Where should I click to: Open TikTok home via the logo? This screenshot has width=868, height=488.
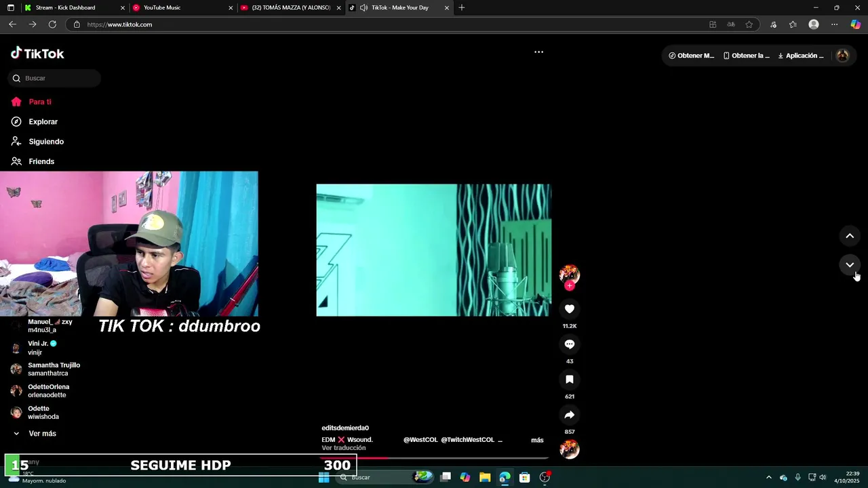coord(37,54)
